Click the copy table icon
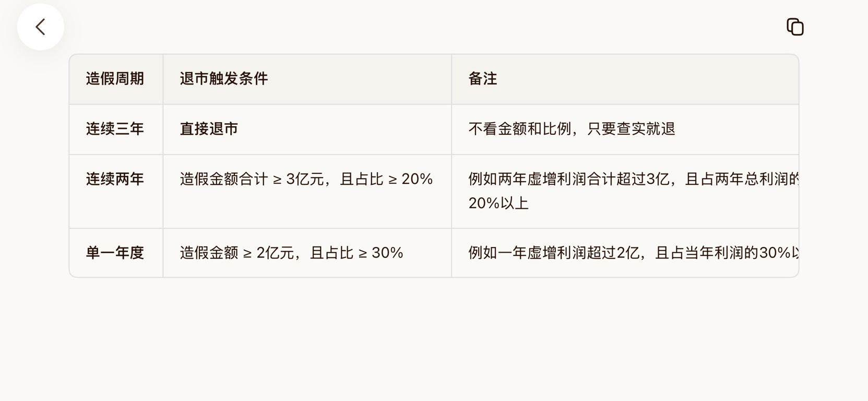 [x=795, y=27]
